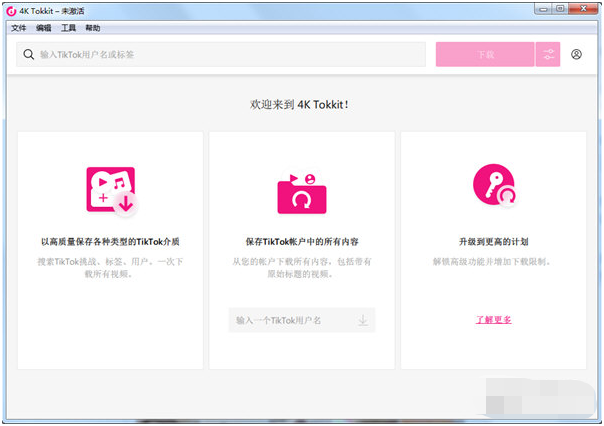Image resolution: width=604 pixels, height=426 pixels.
Task: Open the user account profile icon
Action: [x=577, y=54]
